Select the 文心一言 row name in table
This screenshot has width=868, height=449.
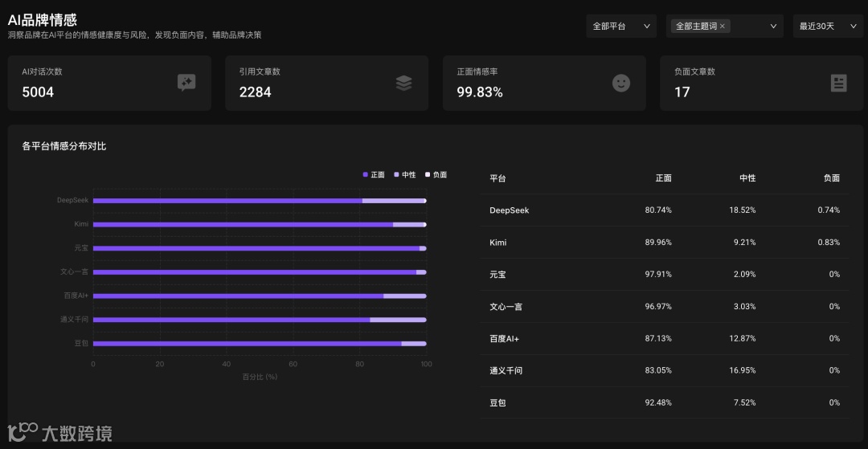point(506,306)
